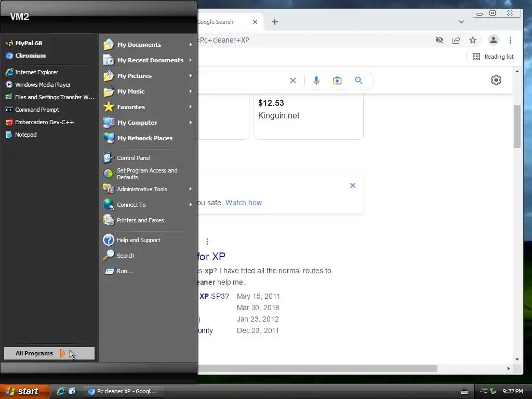This screenshot has height=399, width=532.
Task: Open the Chromium profile avatar
Action: coord(494,40)
